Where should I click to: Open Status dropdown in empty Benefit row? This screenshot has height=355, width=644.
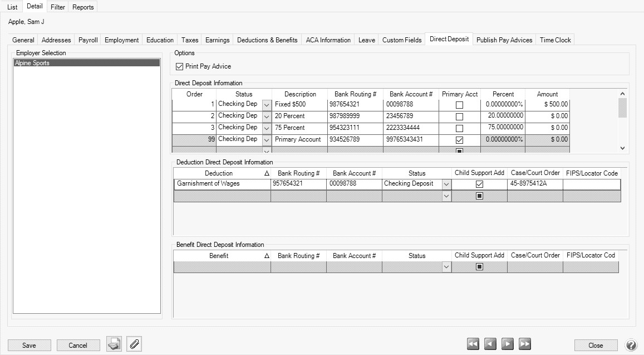[x=446, y=268]
